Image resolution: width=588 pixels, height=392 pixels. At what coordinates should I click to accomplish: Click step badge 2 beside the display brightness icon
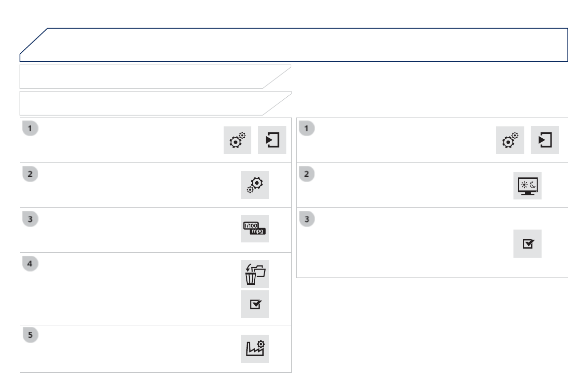pyautogui.click(x=307, y=174)
